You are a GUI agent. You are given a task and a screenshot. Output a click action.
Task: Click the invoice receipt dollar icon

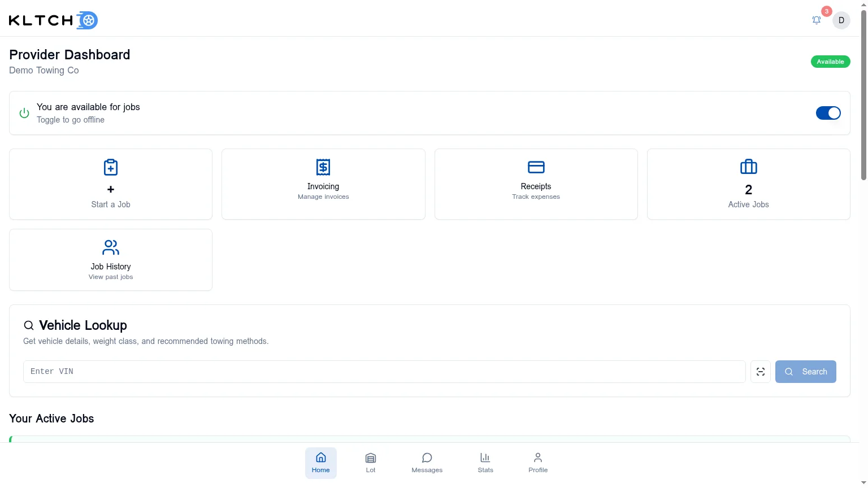(323, 167)
